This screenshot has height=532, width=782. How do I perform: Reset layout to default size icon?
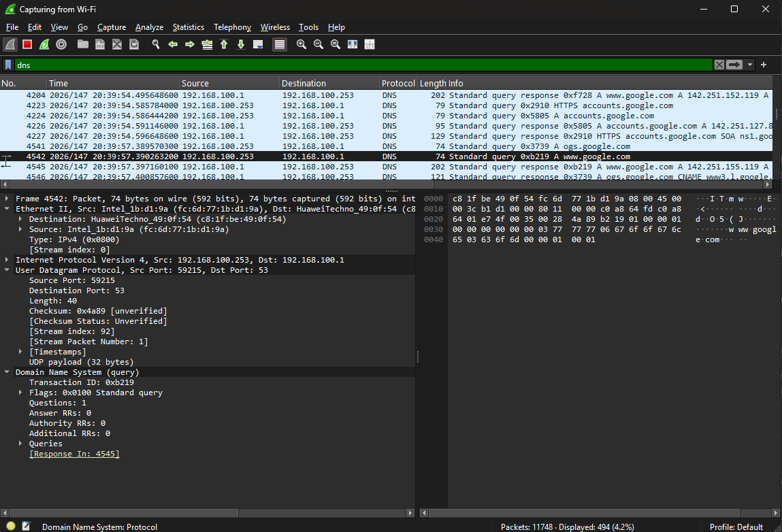coord(370,44)
